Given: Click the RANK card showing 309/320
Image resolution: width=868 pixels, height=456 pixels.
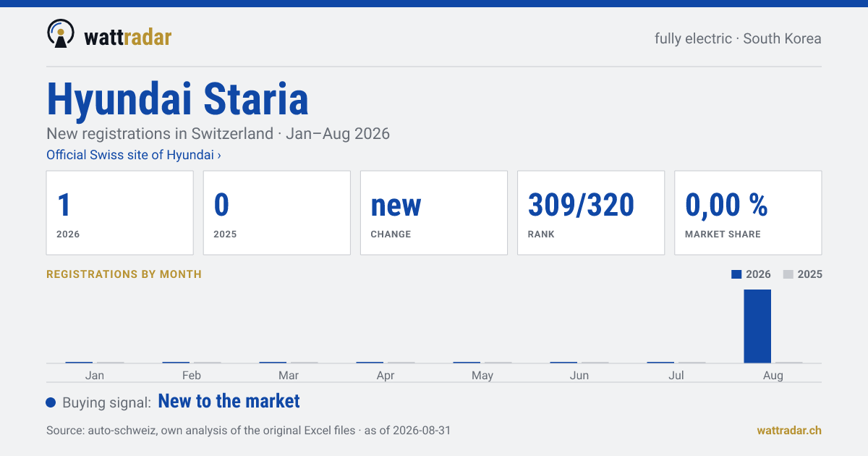Looking at the screenshot, I should click(591, 213).
